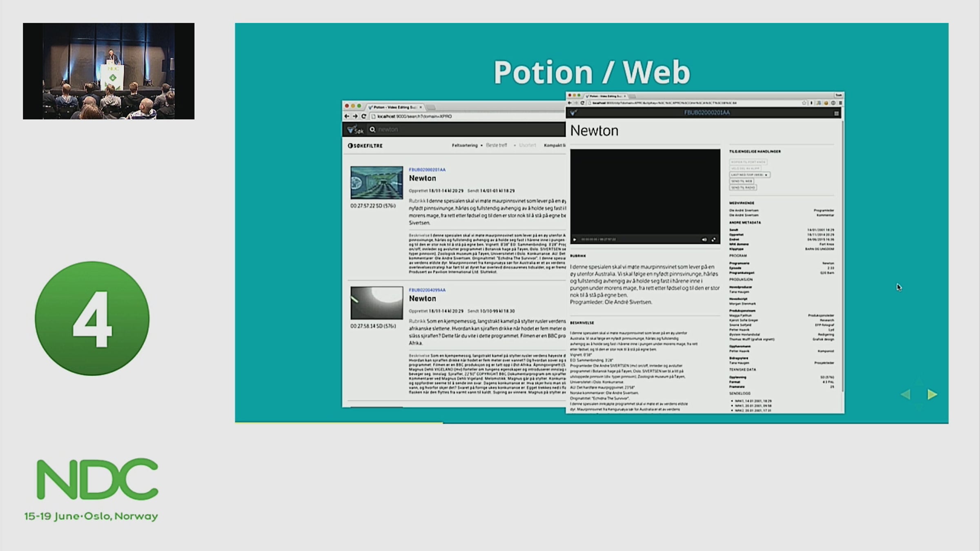Viewport: 980px width, 551px height.
Task: Click the 'Beskrivelse' heading on the detail page
Action: pyautogui.click(x=582, y=323)
